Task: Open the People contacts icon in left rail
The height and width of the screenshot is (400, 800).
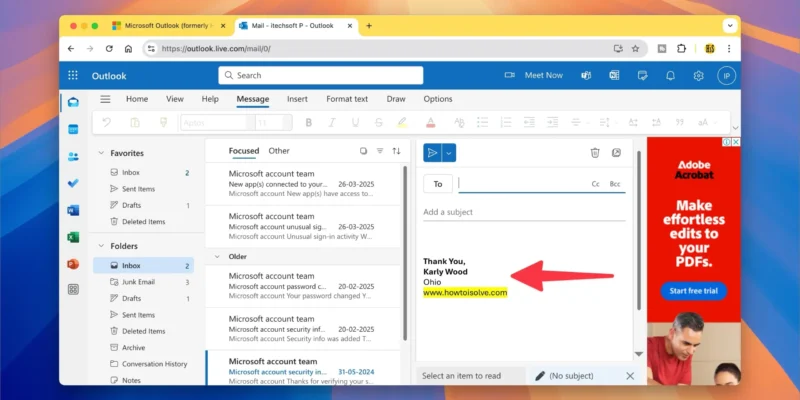Action: [x=73, y=157]
